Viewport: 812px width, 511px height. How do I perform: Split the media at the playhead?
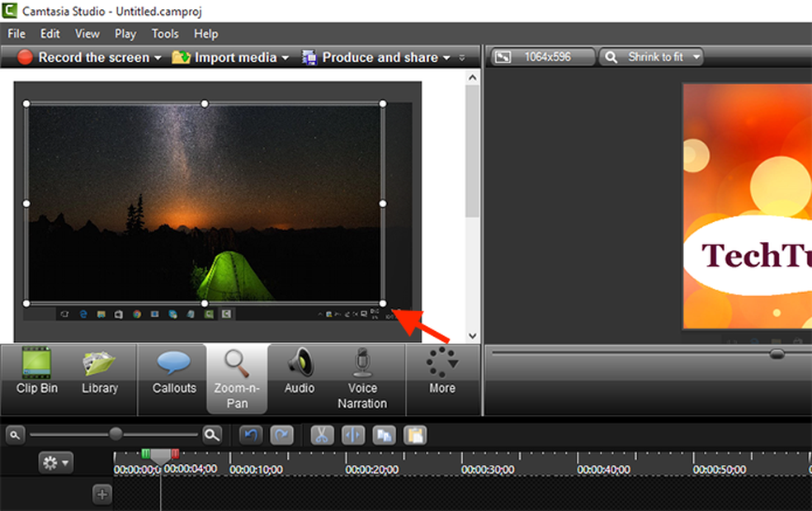352,434
